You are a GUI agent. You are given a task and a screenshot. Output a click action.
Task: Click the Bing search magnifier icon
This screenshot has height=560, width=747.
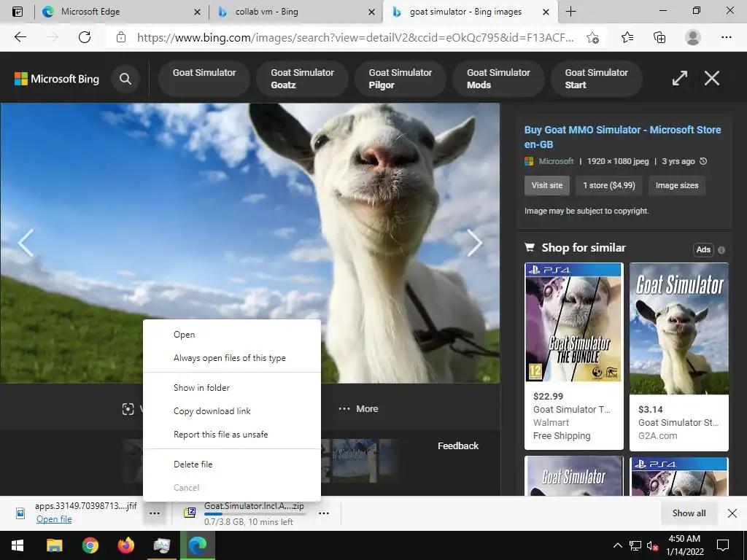(x=125, y=79)
